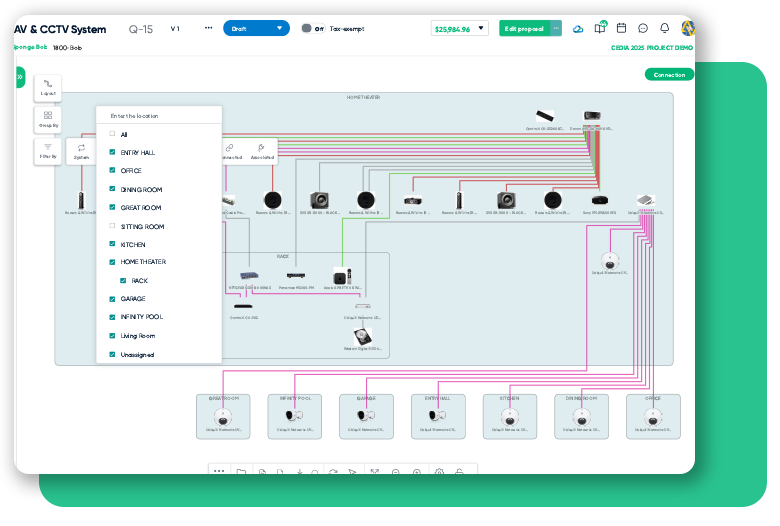Click the green Connection button
The image size is (780, 526).
tap(669, 75)
